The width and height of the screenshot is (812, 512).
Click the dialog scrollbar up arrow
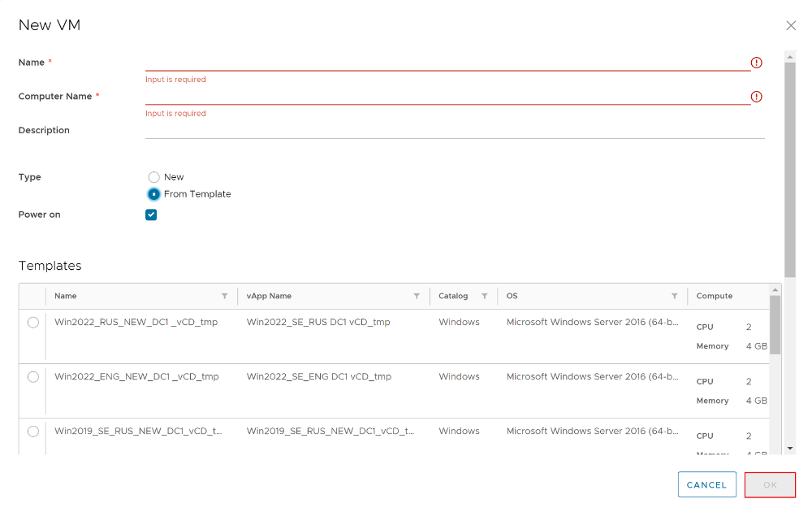(x=790, y=57)
